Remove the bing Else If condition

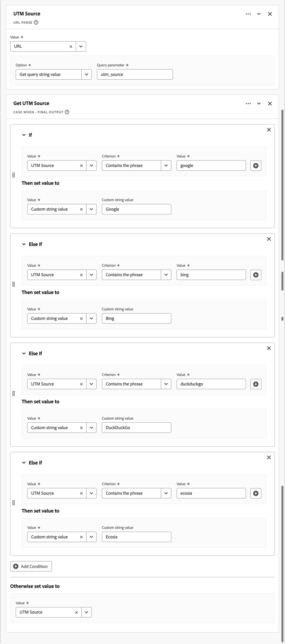click(269, 239)
